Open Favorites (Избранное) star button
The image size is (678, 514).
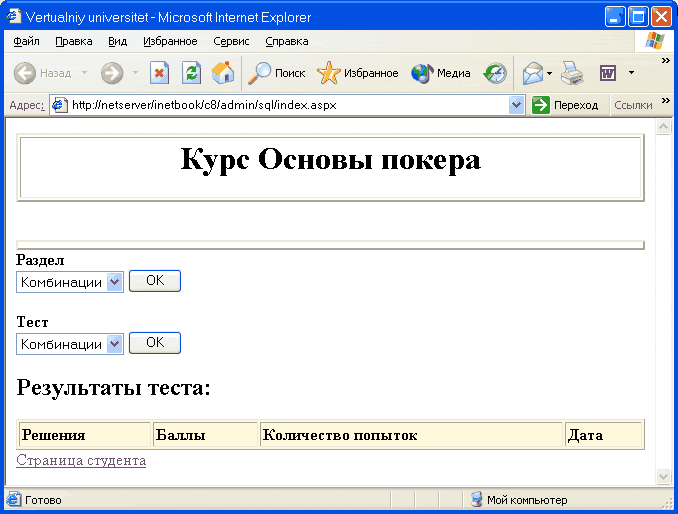coord(358,73)
